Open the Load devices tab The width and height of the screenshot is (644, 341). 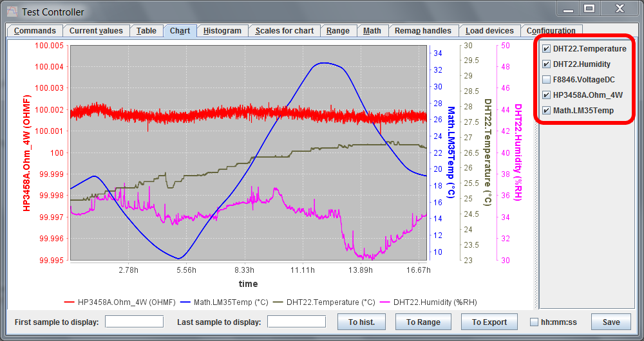[x=489, y=31]
